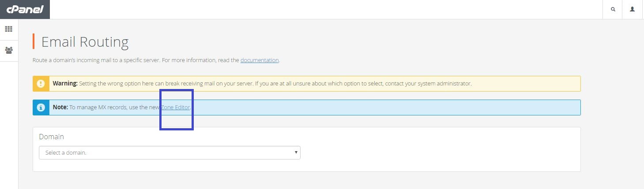This screenshot has height=189, width=644.
Task: Click the yellow warning exclamation icon
Action: (41, 83)
